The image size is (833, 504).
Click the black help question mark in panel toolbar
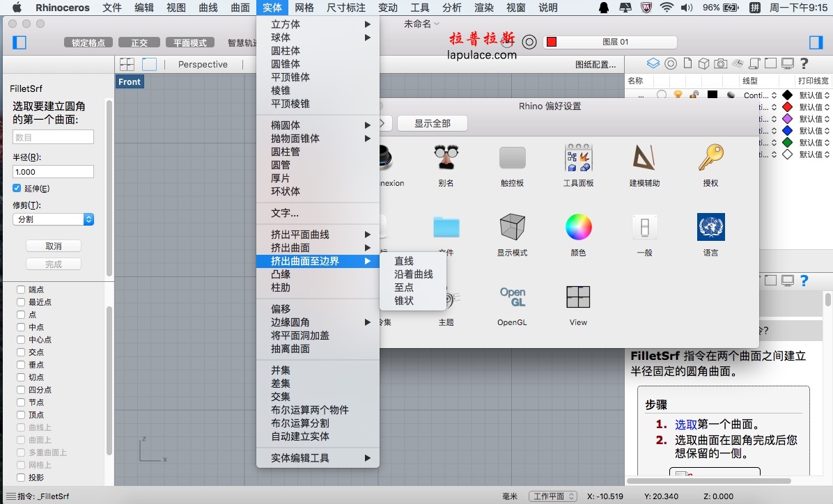pyautogui.click(x=804, y=64)
